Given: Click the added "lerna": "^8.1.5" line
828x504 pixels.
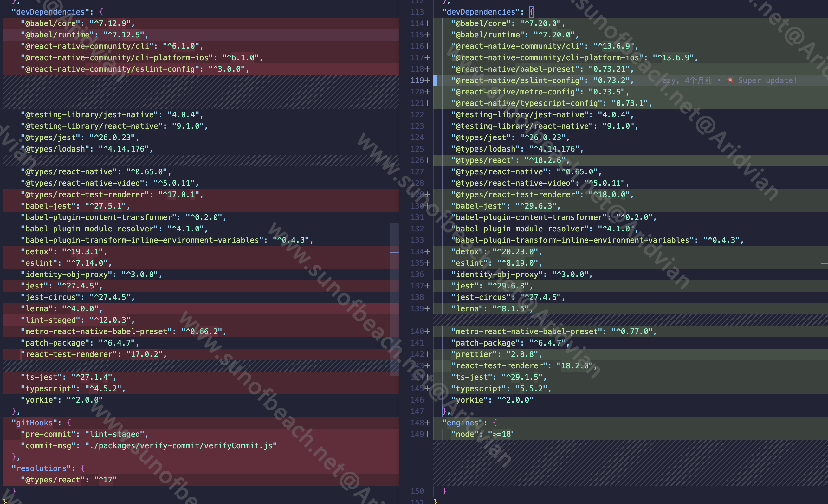Looking at the screenshot, I should tap(631, 309).
